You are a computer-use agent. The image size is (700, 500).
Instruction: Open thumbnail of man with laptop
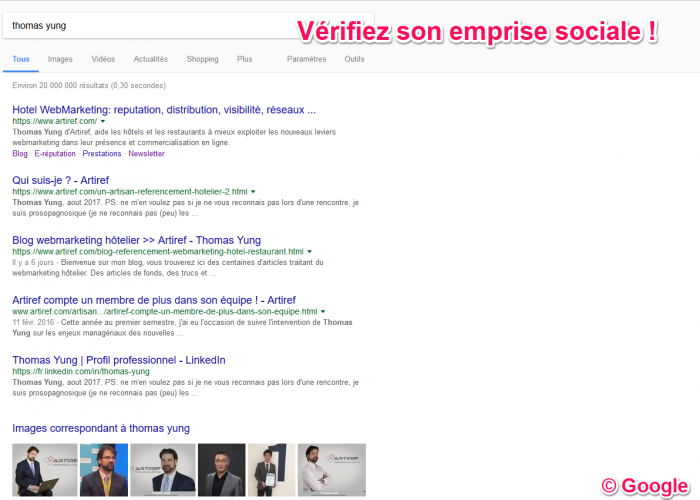(x=45, y=470)
